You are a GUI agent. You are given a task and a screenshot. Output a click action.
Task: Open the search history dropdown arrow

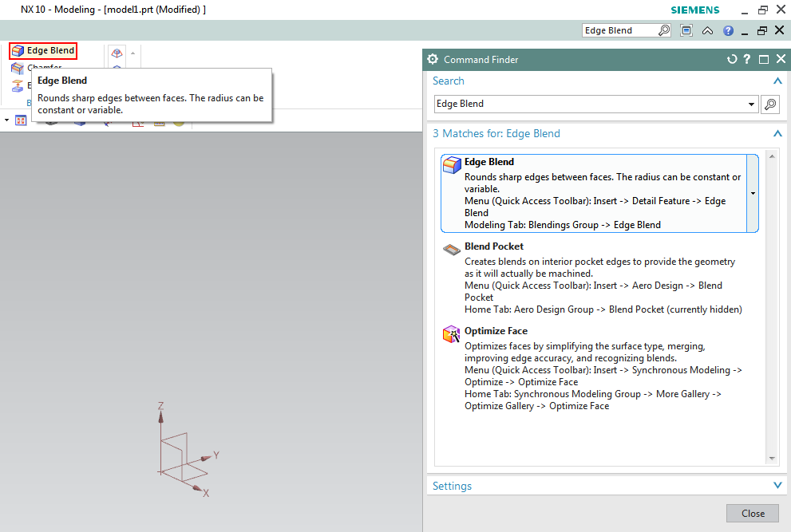[x=752, y=104]
